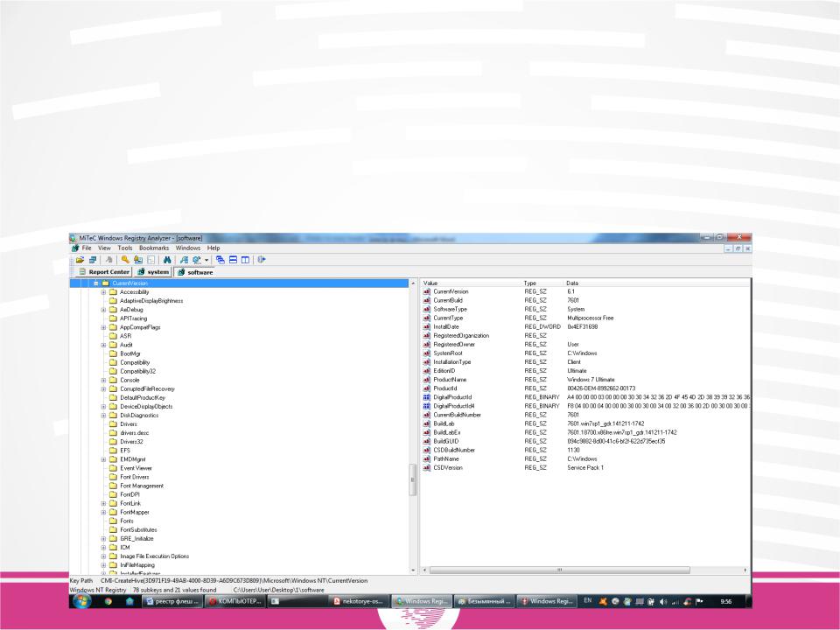Viewport: 840px width, 630px height.
Task: Open the КОМПЬЮТЕР taskbar button
Action: tap(235, 602)
